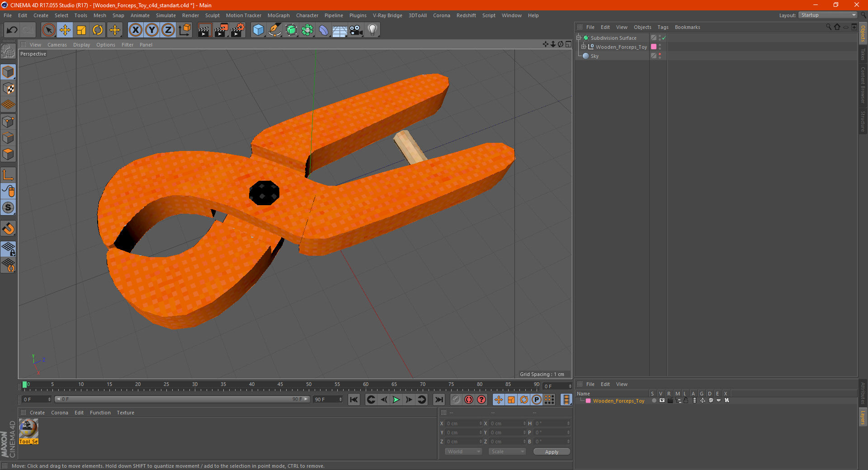Open the World coordinate system dropdown
This screenshot has height=470, width=868.
[463, 451]
